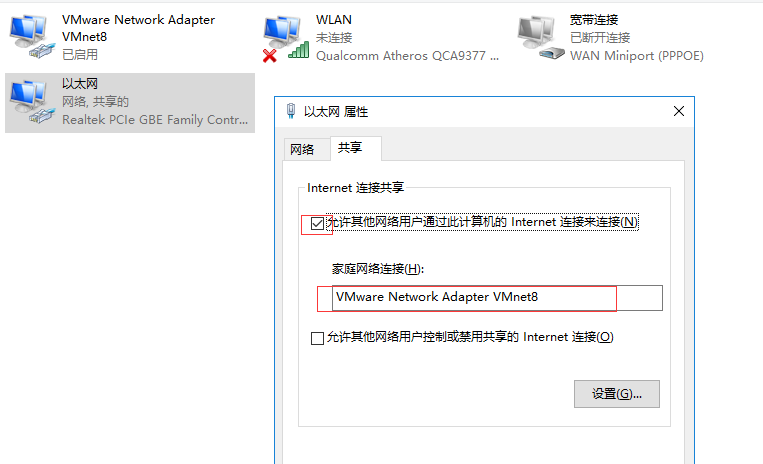Click the red X disconnected WLAN indicator
This screenshot has width=763, height=464.
(x=270, y=56)
